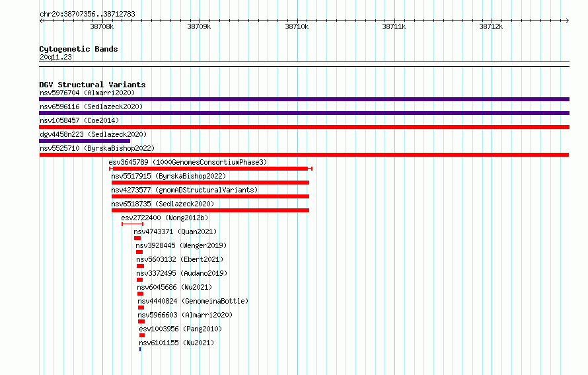
Task: Click small red block under nsv3928445
Action: pos(139,252)
